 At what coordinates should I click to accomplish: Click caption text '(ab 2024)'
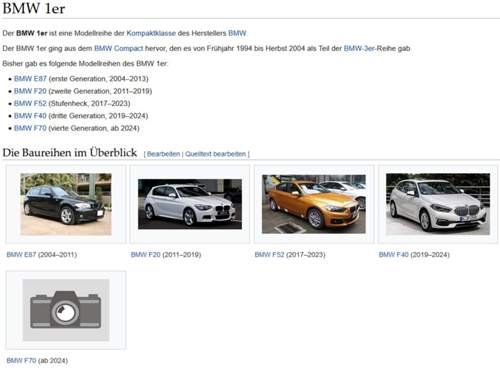pos(53,361)
